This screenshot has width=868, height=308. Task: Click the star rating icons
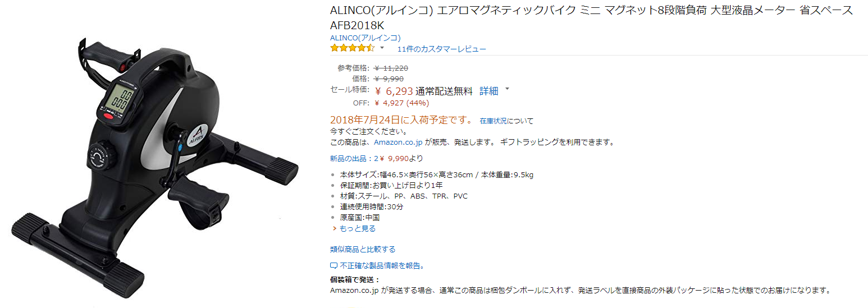352,48
